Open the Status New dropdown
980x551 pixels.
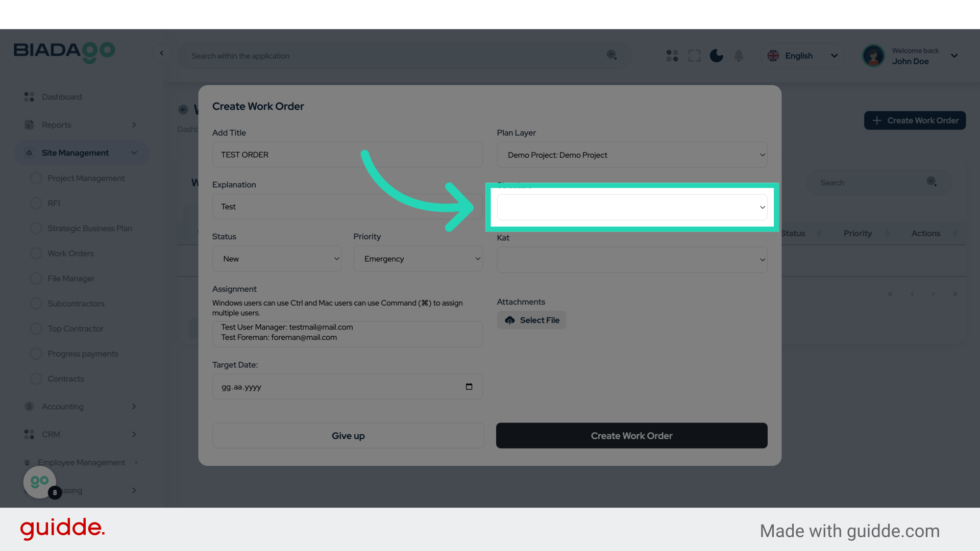point(277,259)
